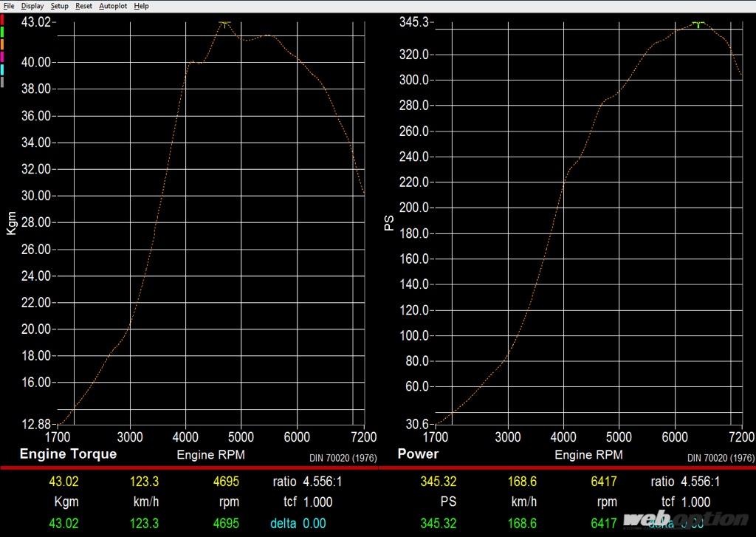The height and width of the screenshot is (537, 756).
Task: Click the yellow 345.32 power value
Action: (439, 482)
